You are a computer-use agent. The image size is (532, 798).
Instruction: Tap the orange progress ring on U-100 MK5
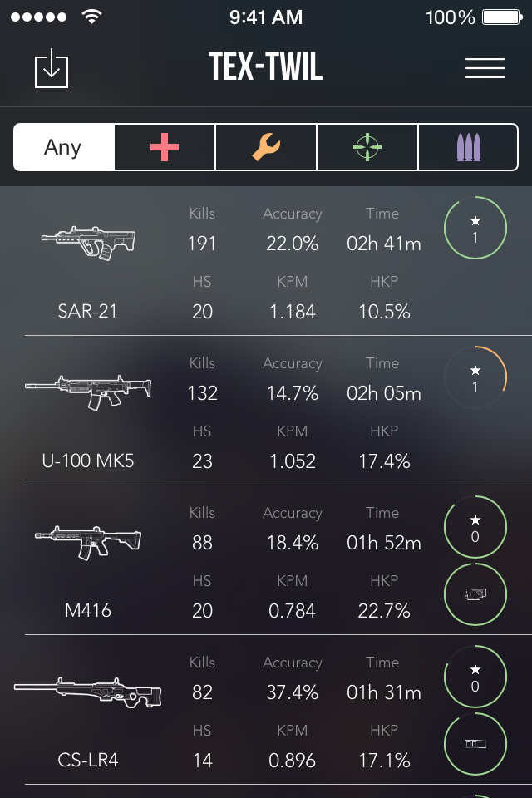coord(475,377)
